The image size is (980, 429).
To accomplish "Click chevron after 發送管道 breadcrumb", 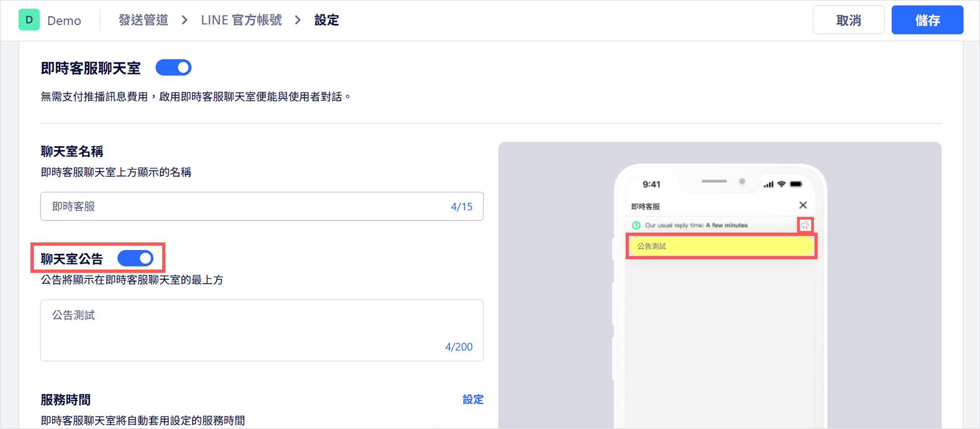I will coord(185,20).
